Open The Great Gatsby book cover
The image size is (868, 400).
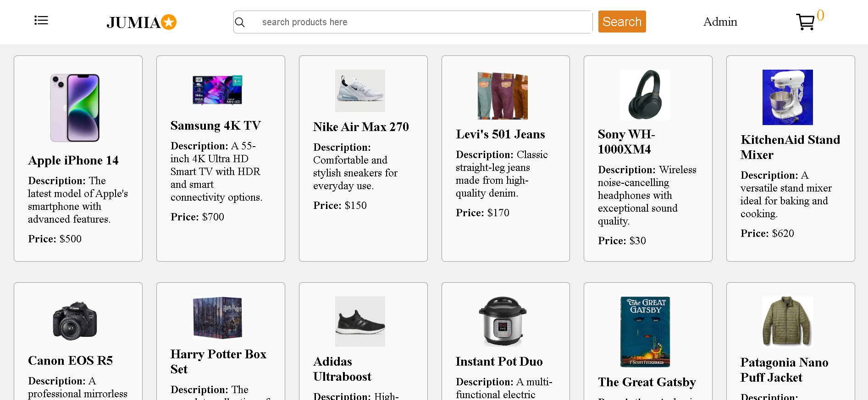645,331
